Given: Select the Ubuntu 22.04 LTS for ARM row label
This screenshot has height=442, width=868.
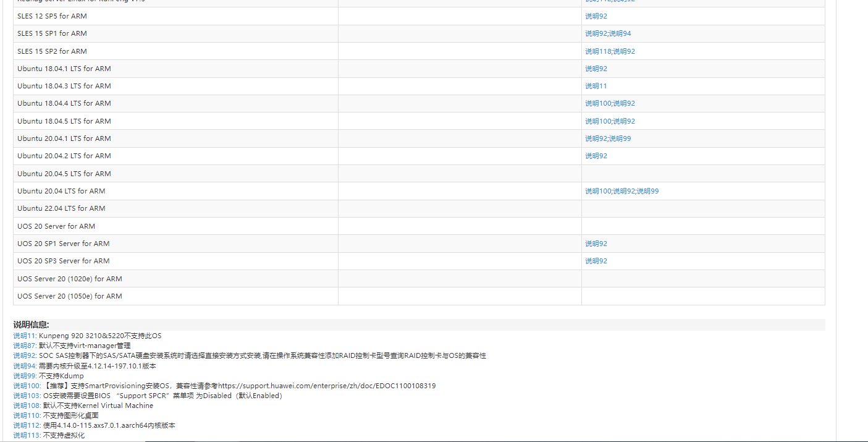Looking at the screenshot, I should point(61,208).
